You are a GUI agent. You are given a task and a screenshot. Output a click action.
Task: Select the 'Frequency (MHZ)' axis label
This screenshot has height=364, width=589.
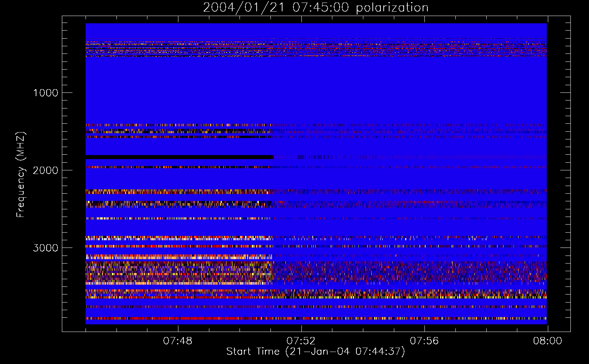pos(21,175)
